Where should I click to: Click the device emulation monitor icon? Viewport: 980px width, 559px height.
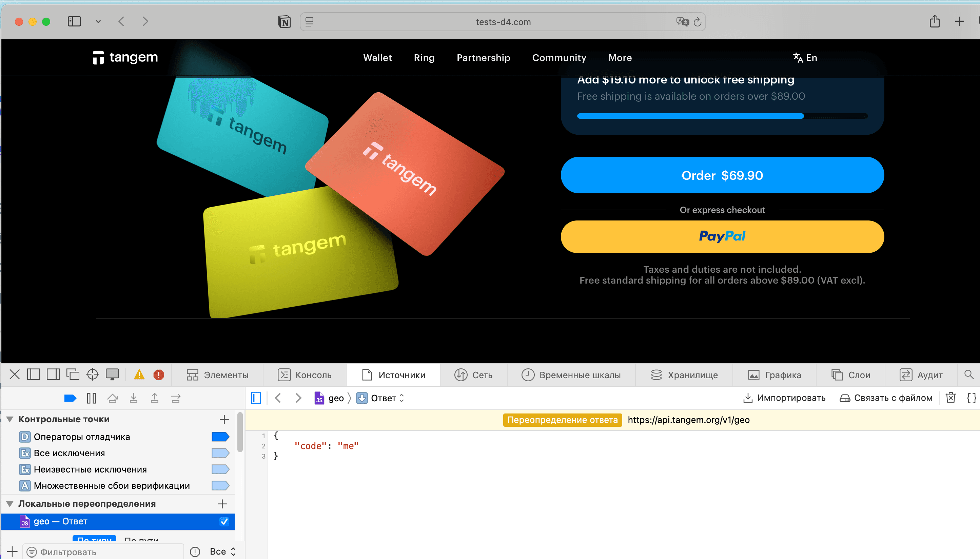click(112, 374)
